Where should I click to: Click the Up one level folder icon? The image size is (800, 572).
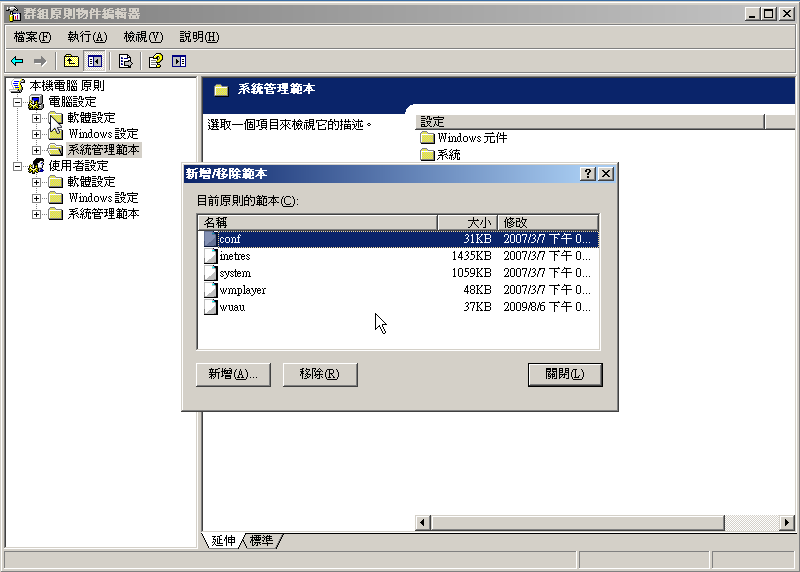pos(71,61)
